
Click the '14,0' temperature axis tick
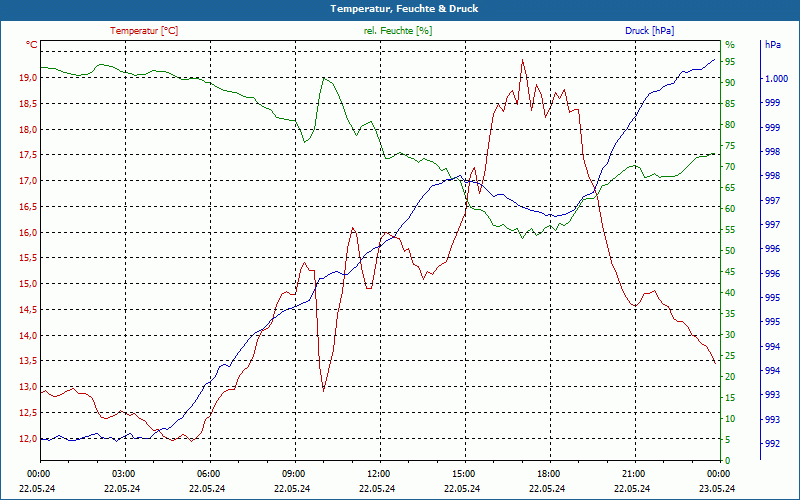(28, 335)
